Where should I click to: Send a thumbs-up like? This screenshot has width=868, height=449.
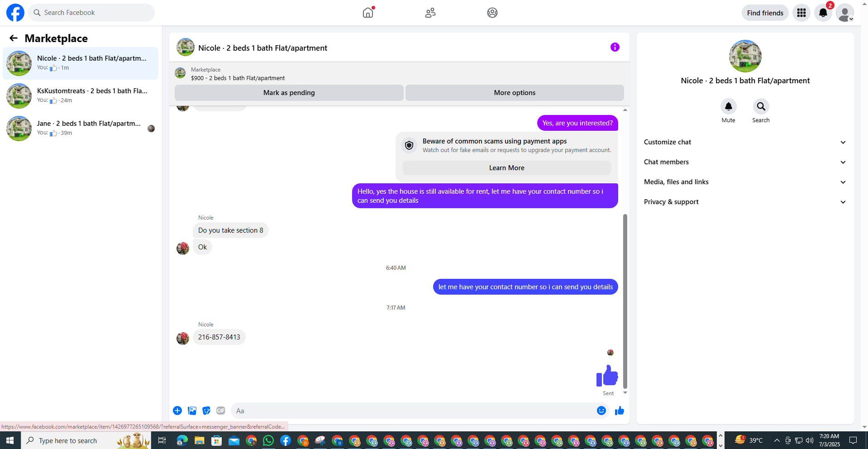click(x=620, y=411)
